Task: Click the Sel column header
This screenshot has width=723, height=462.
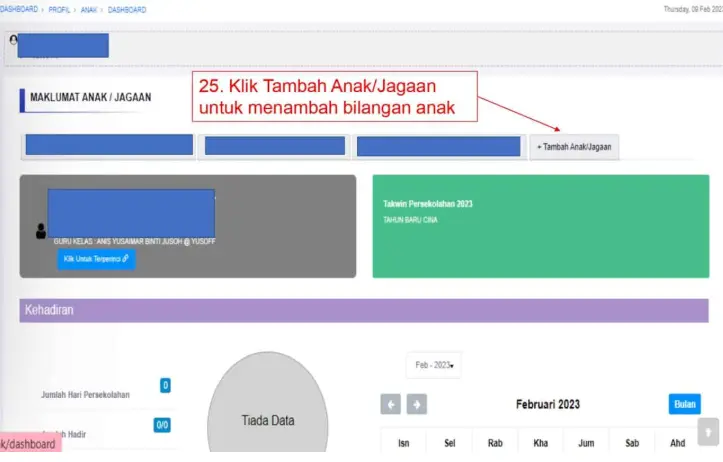Action: [x=450, y=443]
